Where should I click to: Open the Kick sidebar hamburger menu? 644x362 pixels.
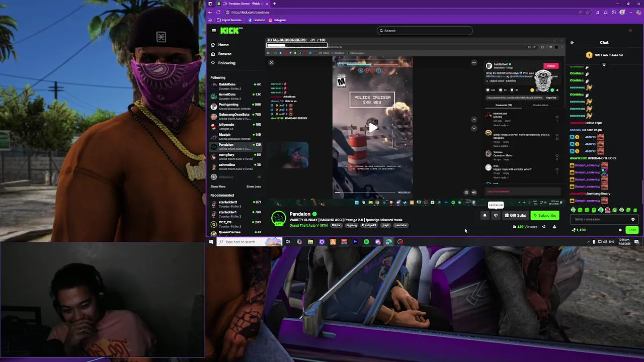(213, 31)
